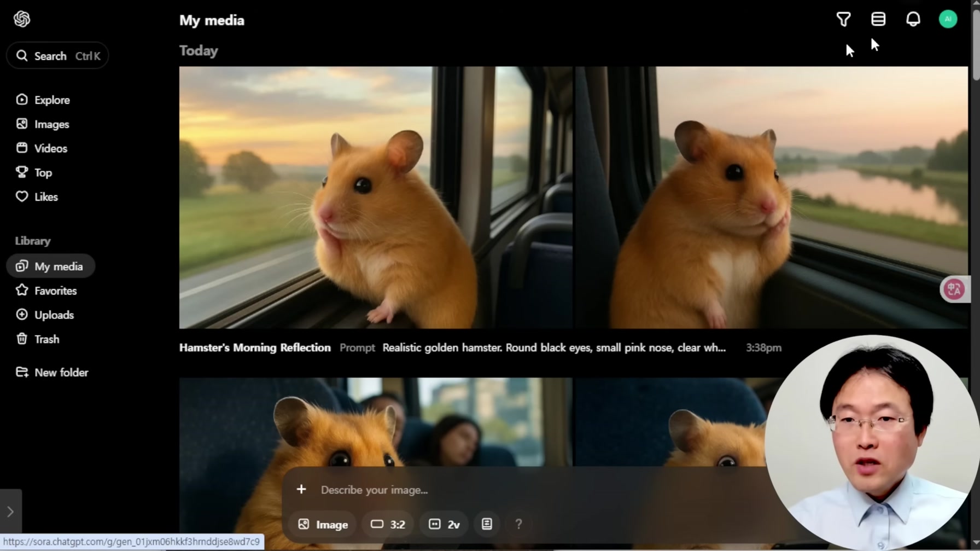Viewport: 980px width, 551px height.
Task: Open notifications bell
Action: (913, 19)
